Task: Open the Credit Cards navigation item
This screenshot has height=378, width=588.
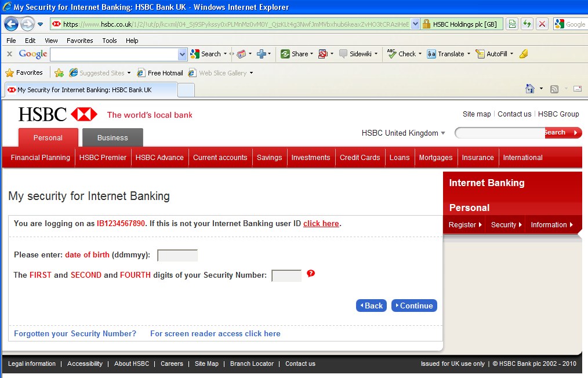Action: click(x=360, y=158)
